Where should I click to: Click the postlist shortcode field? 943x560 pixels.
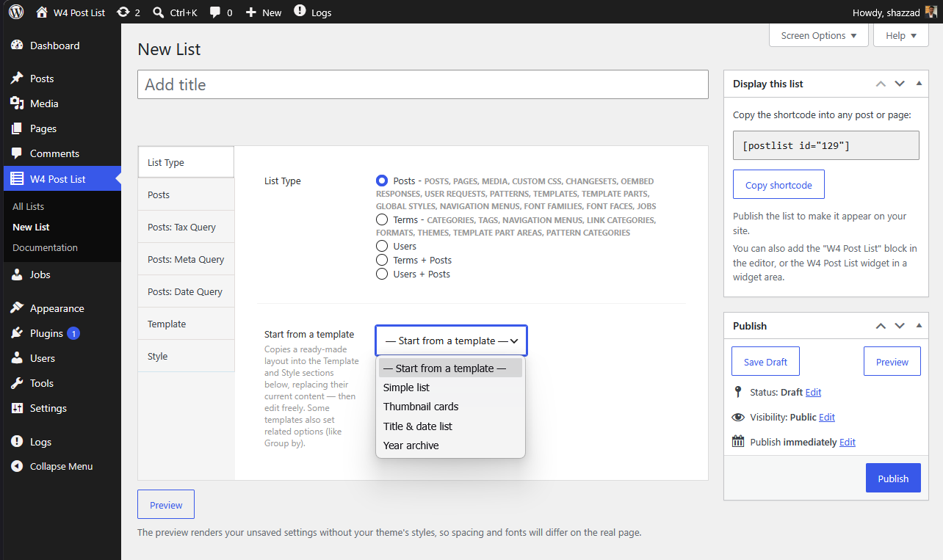[826, 145]
